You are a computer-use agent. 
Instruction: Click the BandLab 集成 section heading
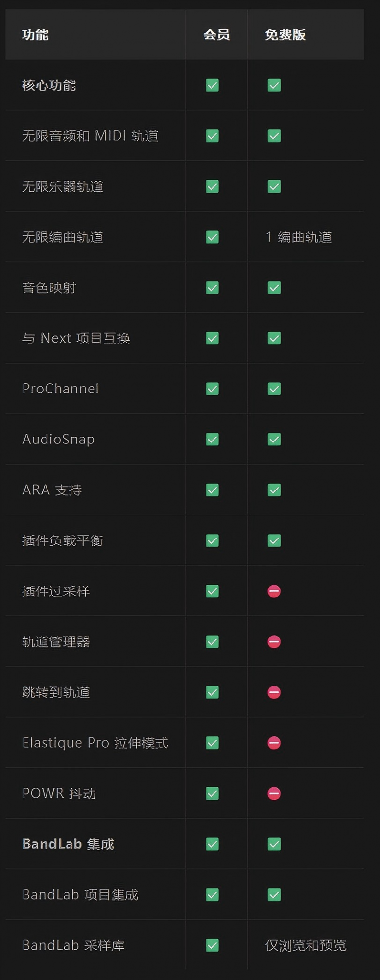coord(68,844)
